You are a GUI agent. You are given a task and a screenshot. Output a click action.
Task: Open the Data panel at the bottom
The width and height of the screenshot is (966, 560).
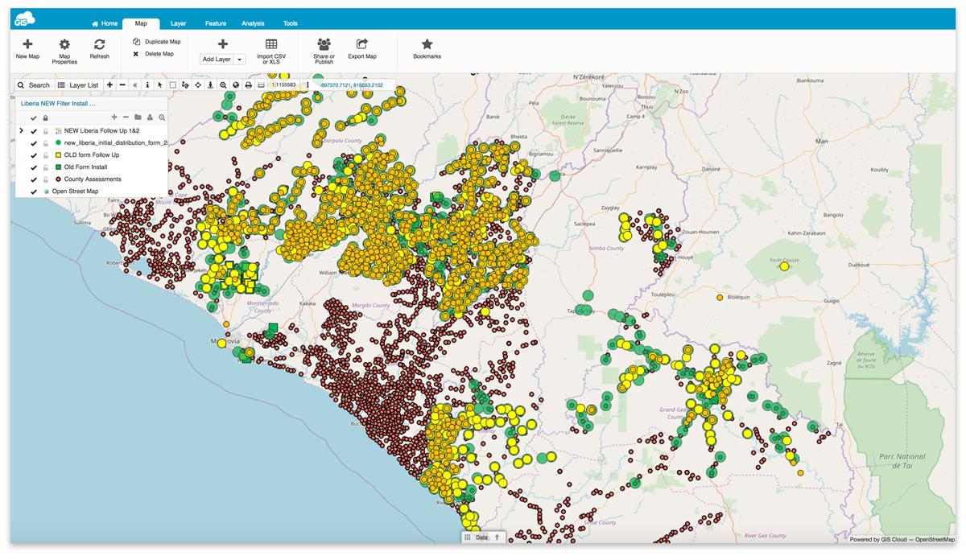[481, 537]
